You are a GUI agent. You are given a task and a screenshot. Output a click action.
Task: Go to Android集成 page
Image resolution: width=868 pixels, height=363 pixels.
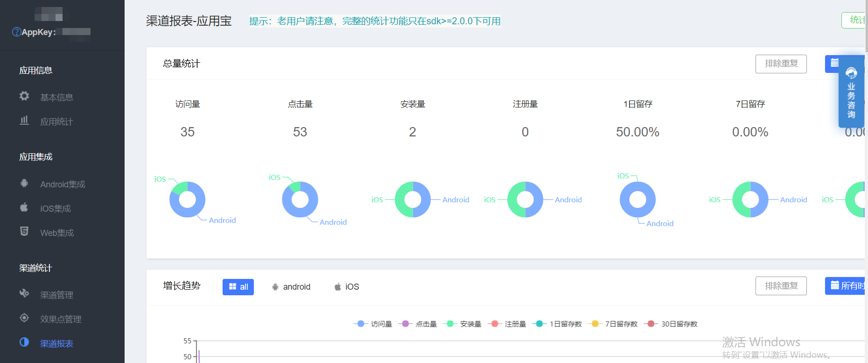[63, 184]
